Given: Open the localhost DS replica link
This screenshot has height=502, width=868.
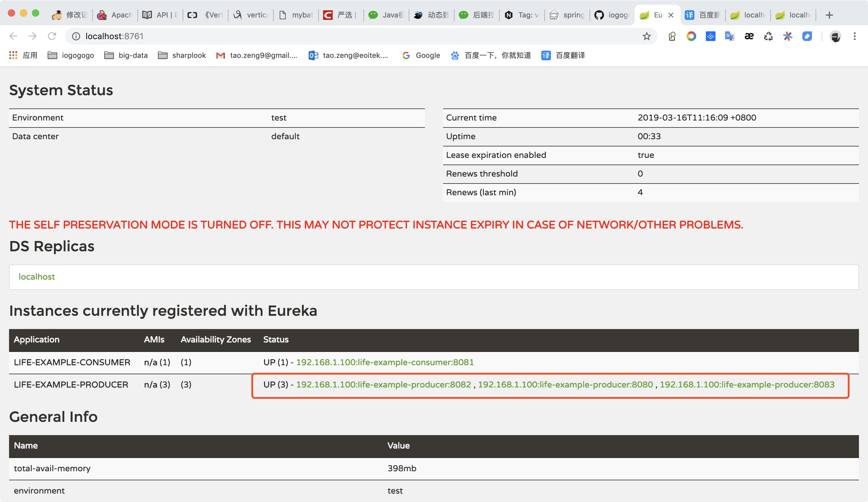Looking at the screenshot, I should (36, 277).
